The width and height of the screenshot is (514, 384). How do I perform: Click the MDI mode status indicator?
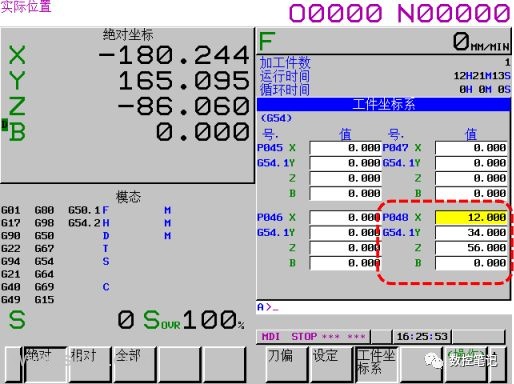coord(271,336)
